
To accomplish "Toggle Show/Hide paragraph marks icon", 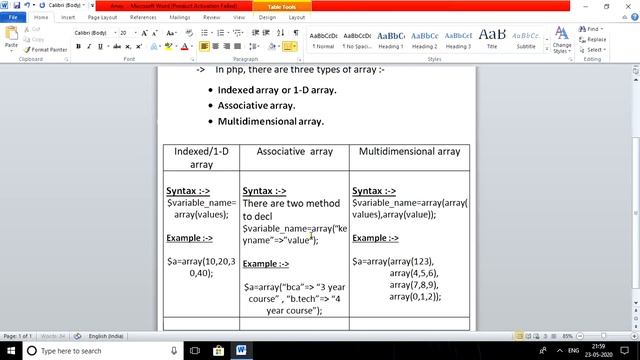I will (x=296, y=33).
